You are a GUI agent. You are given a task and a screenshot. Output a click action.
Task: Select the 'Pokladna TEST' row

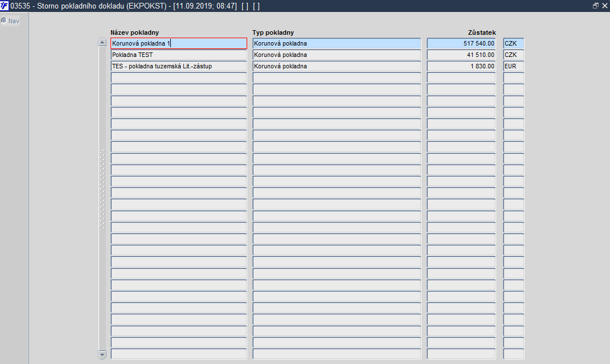[179, 55]
